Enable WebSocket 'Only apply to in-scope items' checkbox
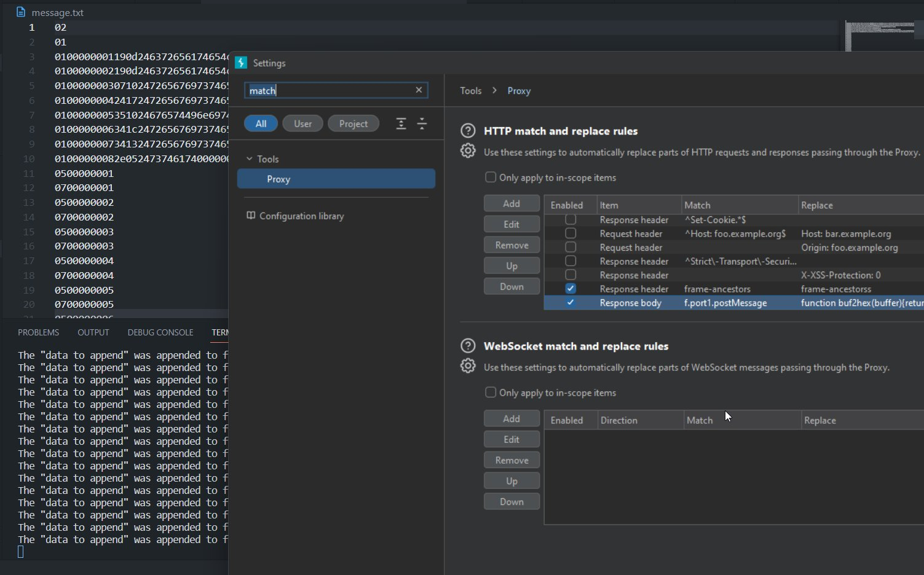Viewport: 924px width, 575px height. pos(491,393)
